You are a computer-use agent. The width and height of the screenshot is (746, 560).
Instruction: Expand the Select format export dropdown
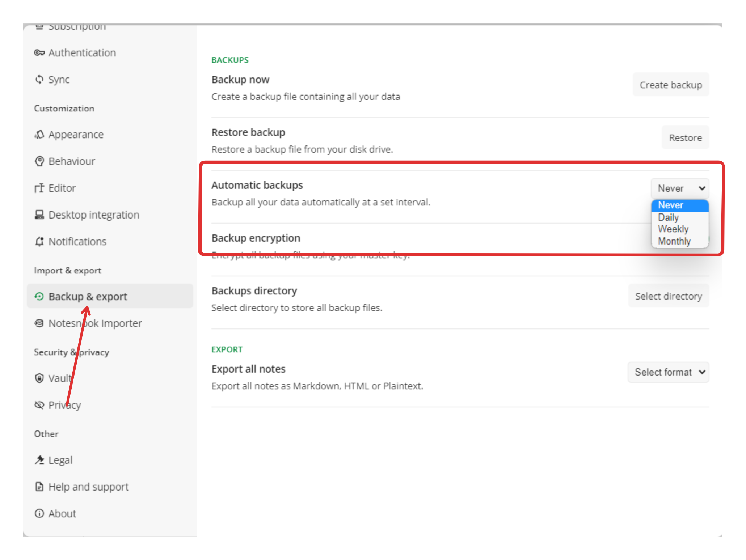coord(668,372)
